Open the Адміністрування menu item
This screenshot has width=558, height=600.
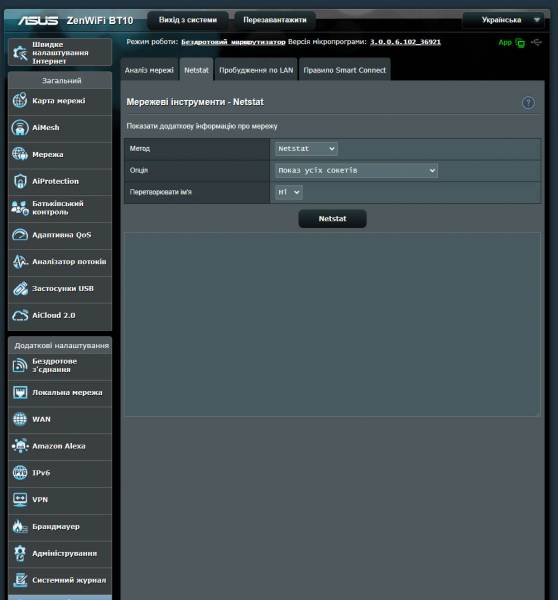point(60,554)
